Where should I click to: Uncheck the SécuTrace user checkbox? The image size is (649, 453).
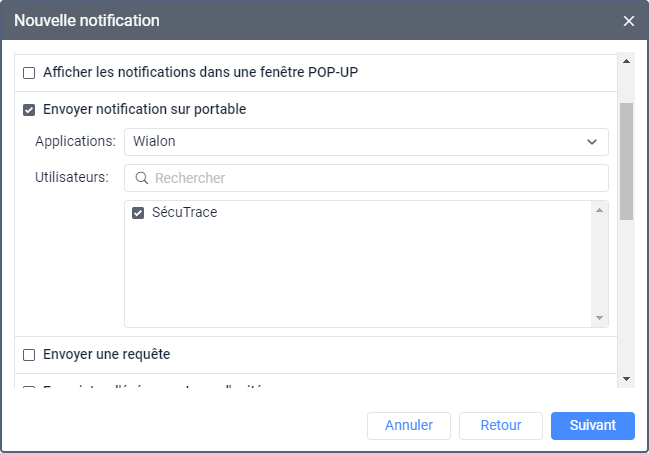139,213
